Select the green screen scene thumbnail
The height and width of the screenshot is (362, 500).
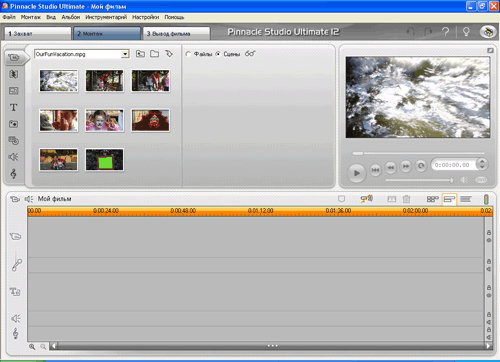(104, 160)
